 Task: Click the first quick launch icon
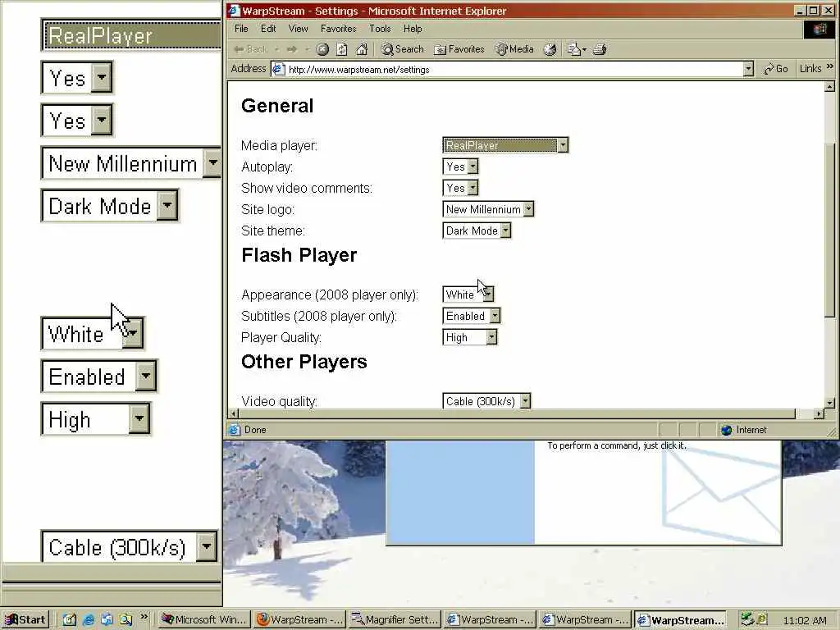pos(69,620)
